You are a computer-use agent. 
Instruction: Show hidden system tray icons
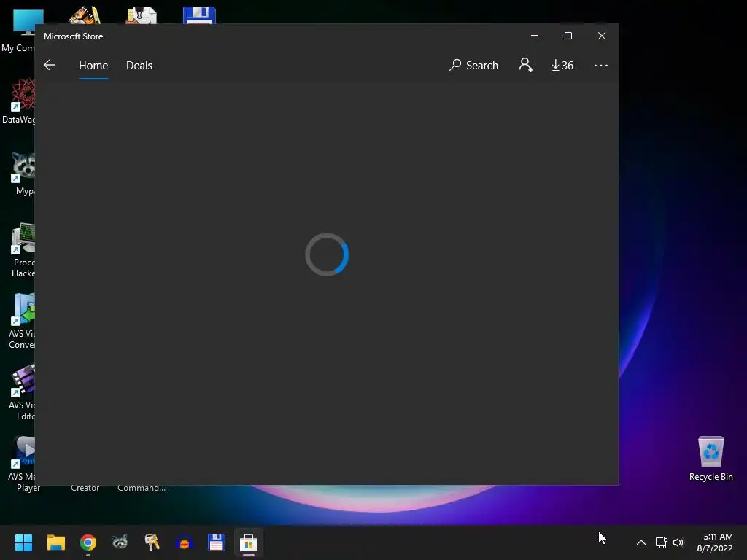pyautogui.click(x=641, y=542)
